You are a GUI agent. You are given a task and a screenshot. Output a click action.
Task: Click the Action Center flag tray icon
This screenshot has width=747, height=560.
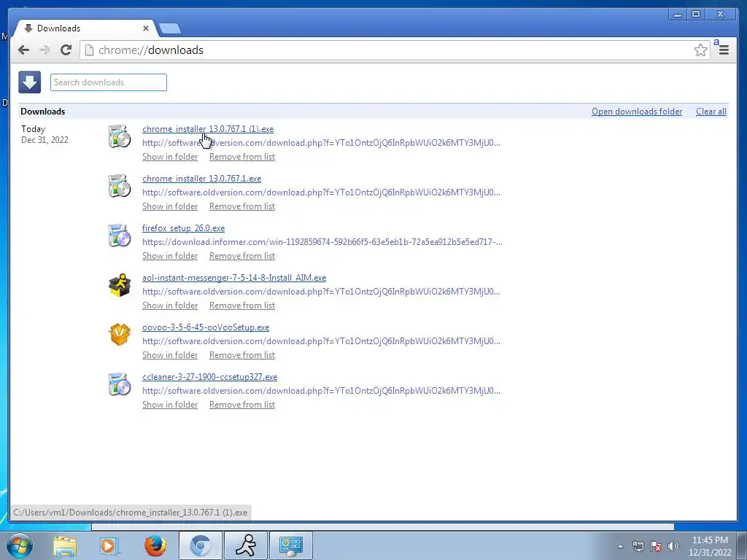tap(656, 546)
